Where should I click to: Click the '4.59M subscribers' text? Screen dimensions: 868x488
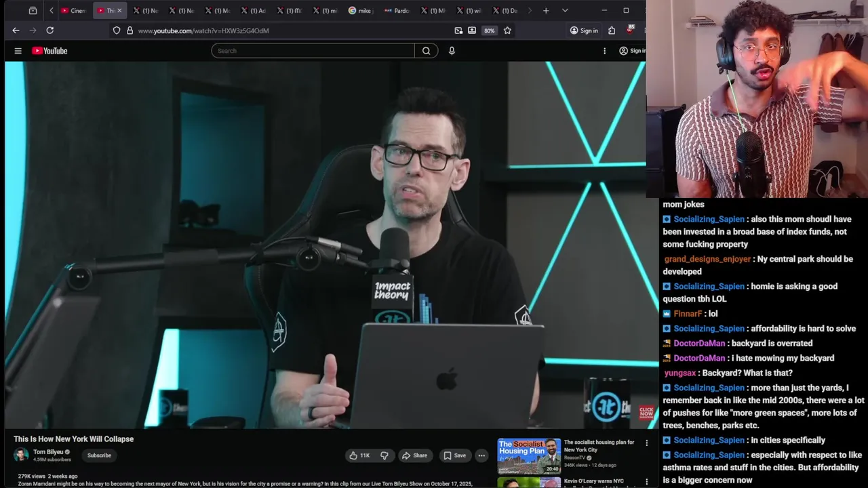(52, 460)
